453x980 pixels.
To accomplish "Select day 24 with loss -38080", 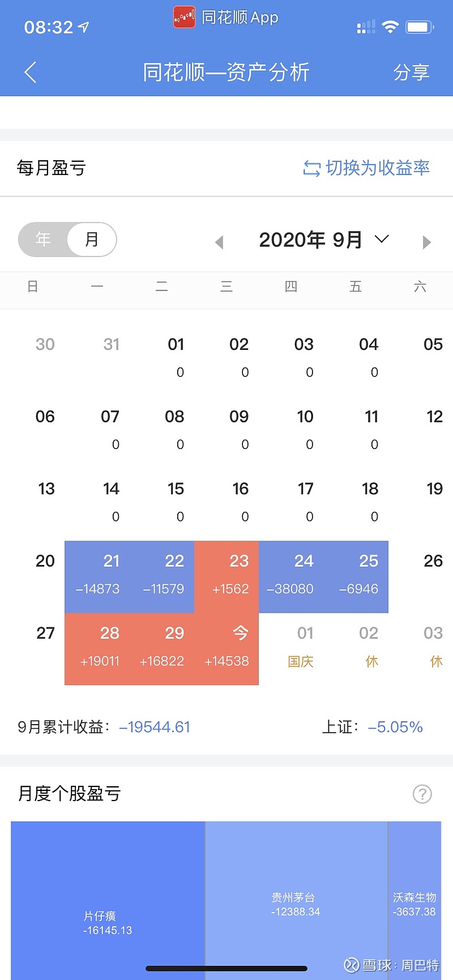I will click(292, 577).
